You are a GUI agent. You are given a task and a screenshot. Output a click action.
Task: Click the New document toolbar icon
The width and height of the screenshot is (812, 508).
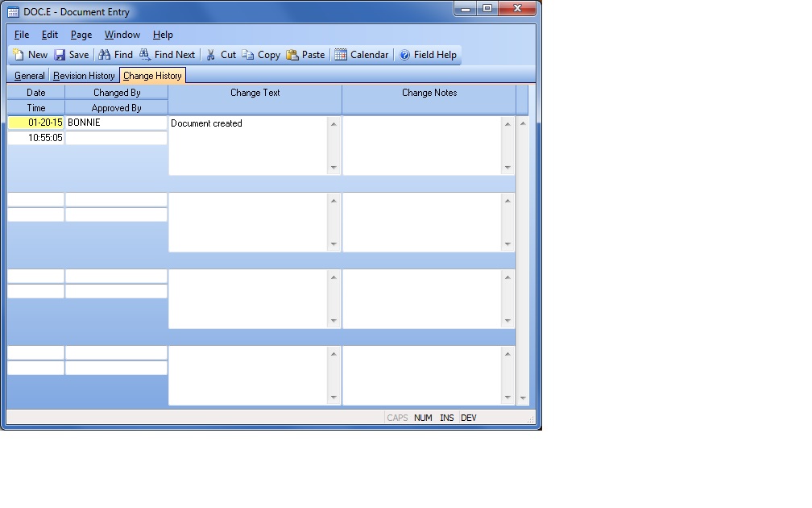[x=19, y=55]
